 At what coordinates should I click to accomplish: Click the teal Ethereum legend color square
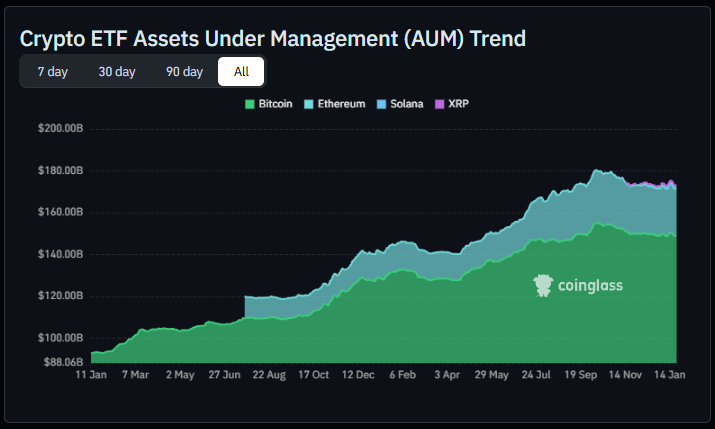point(309,104)
